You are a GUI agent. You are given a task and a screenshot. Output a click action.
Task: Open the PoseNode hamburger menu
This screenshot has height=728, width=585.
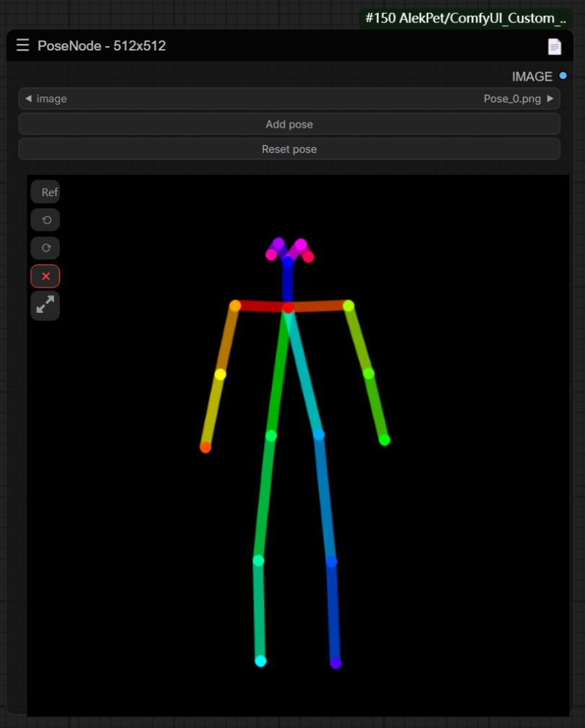pyautogui.click(x=23, y=46)
